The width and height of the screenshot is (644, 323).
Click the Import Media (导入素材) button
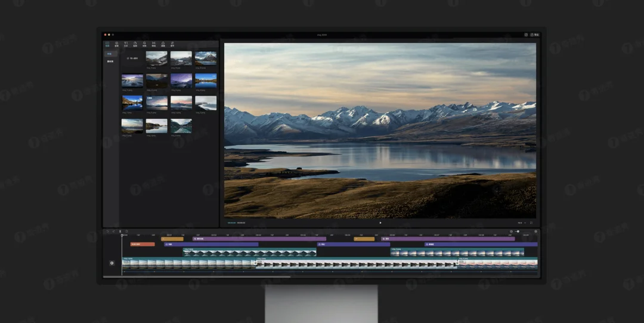[x=132, y=59]
